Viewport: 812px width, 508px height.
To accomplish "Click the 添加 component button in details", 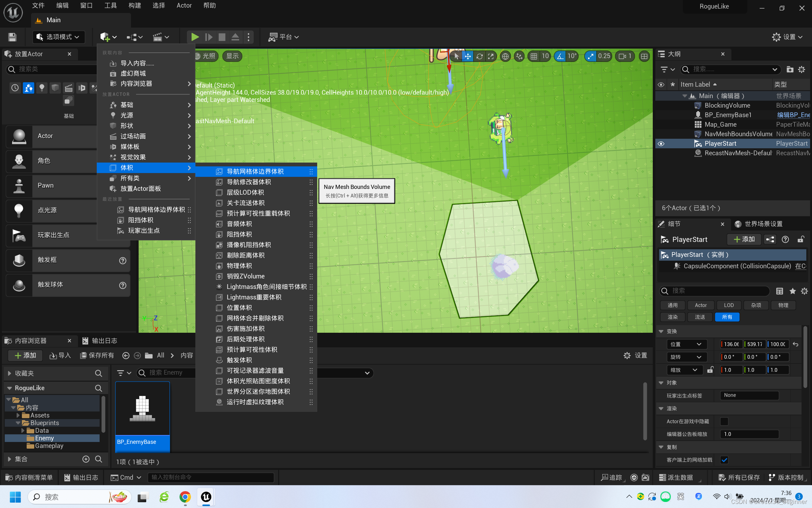I will click(x=744, y=239).
